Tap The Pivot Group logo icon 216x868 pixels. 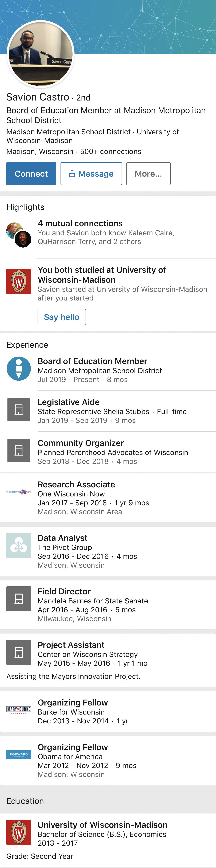pyautogui.click(x=19, y=545)
